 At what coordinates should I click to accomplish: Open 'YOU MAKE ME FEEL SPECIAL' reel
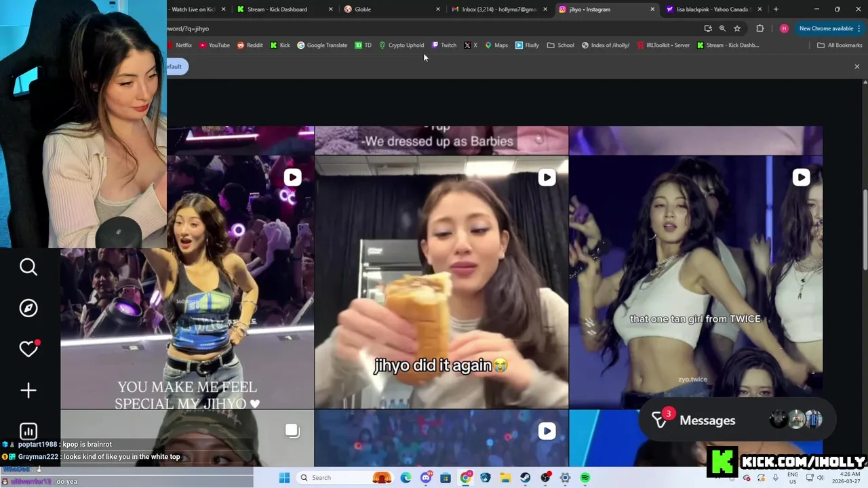[187, 282]
